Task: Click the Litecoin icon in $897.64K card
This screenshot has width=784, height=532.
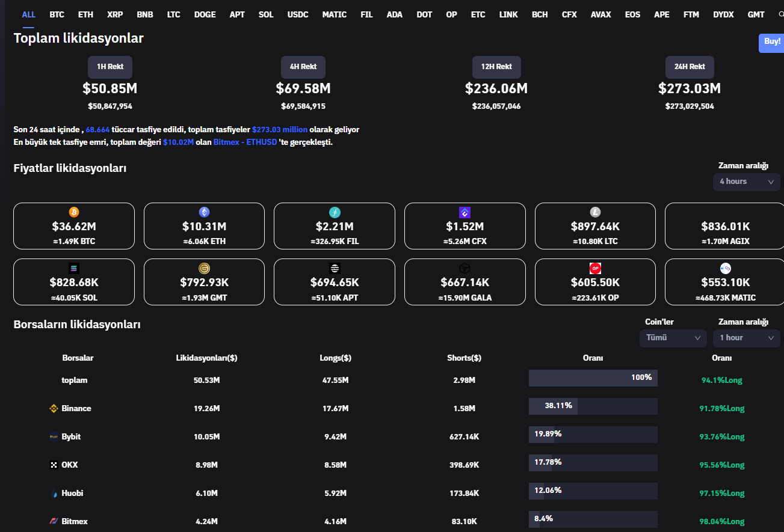Action: 595,212
